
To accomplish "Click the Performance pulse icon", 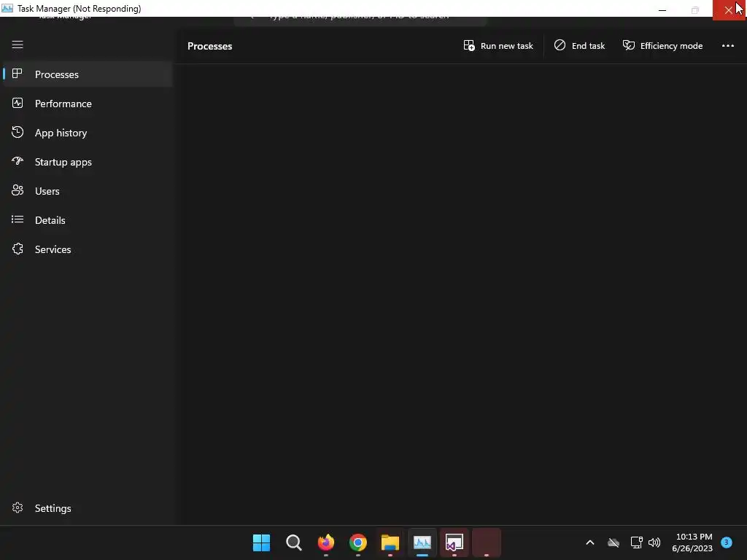I will (18, 103).
